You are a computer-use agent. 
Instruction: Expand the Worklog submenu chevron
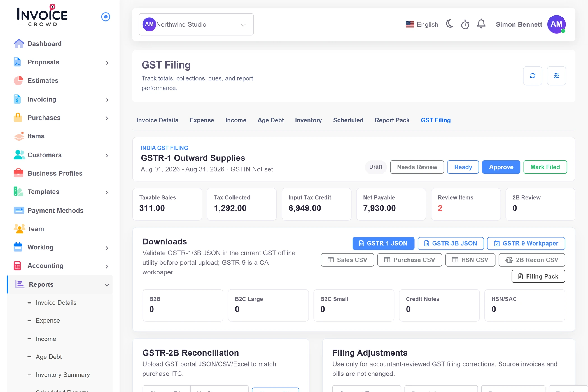coord(107,248)
